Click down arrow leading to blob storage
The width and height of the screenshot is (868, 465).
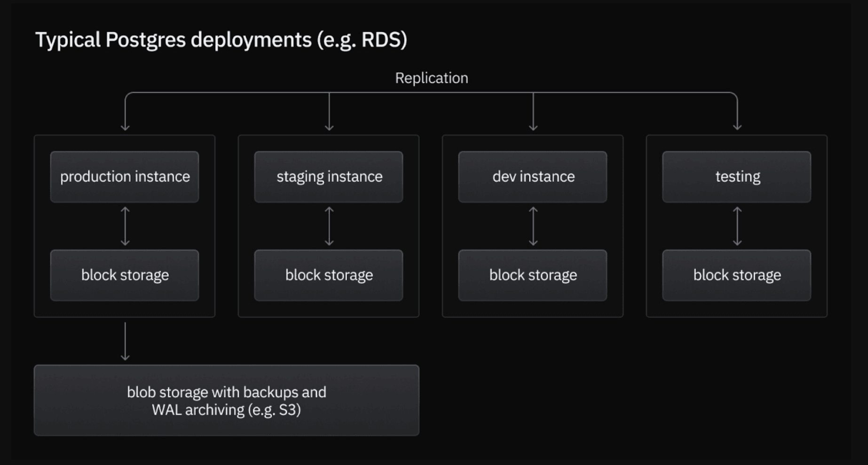[125, 341]
